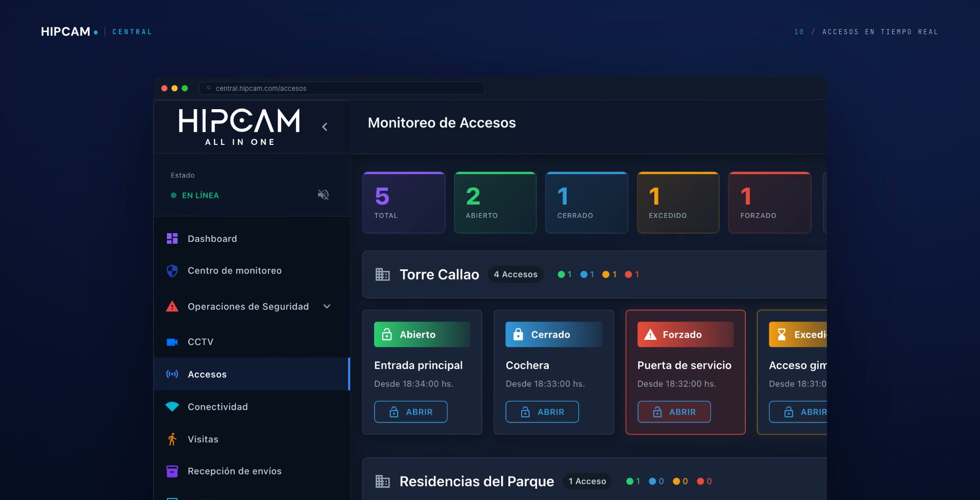Open the Dashboard menu item
This screenshot has width=980, height=500.
click(252, 239)
